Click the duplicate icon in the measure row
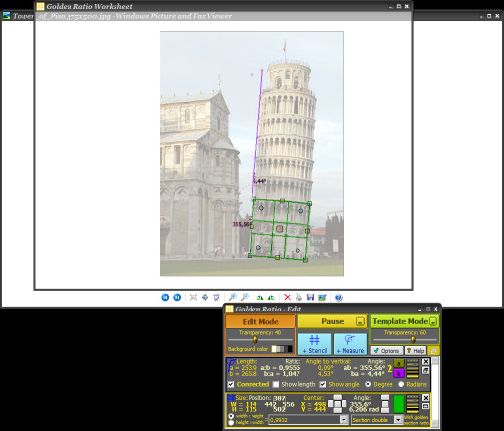Image resolution: width=504 pixels, height=431 pixels. pyautogui.click(x=426, y=371)
